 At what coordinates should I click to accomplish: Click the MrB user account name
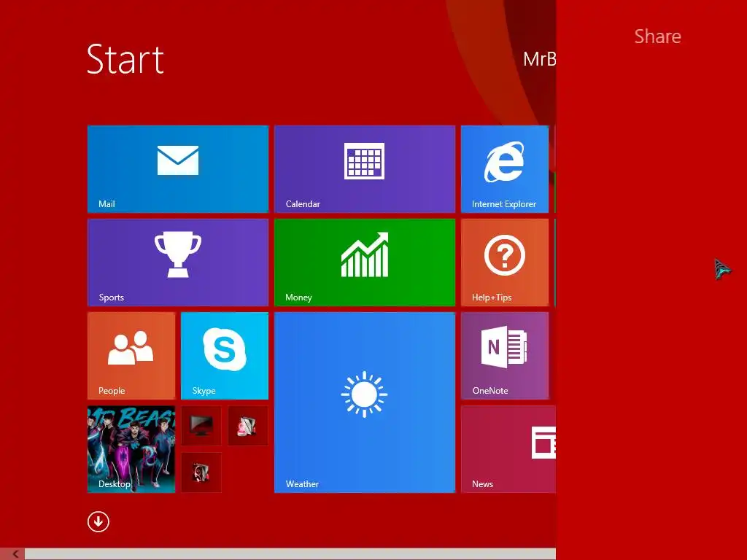coord(539,59)
